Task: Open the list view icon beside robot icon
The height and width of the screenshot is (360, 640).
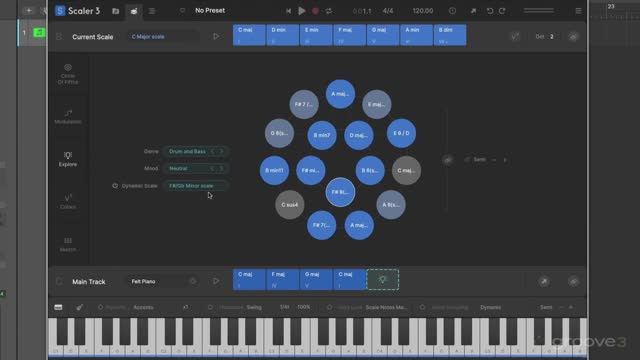Action: pyautogui.click(x=152, y=11)
